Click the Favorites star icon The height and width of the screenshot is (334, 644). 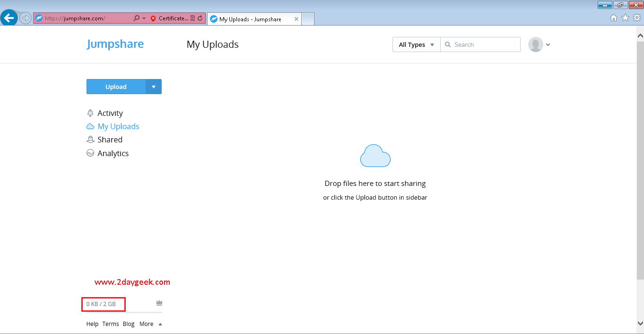coord(625,18)
